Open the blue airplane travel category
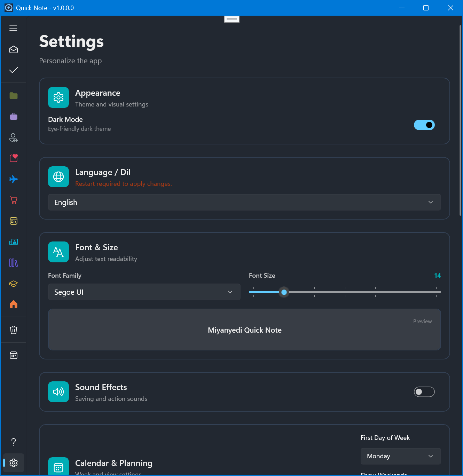This screenshot has width=463, height=476. [14, 179]
